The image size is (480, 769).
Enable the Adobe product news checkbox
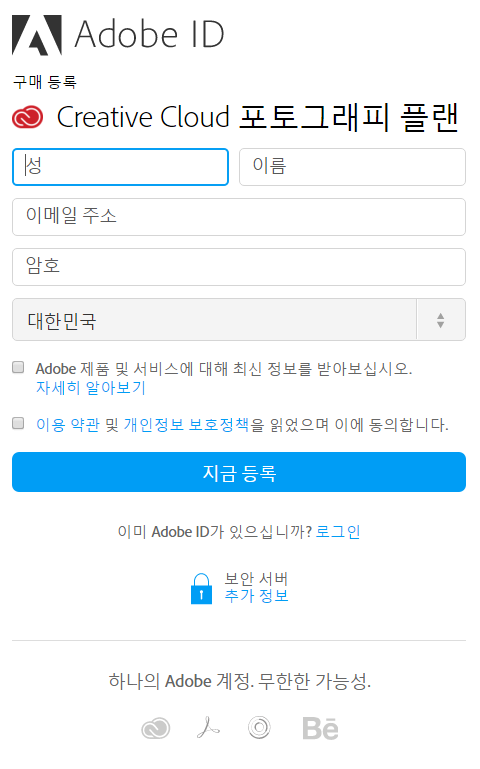[18, 367]
